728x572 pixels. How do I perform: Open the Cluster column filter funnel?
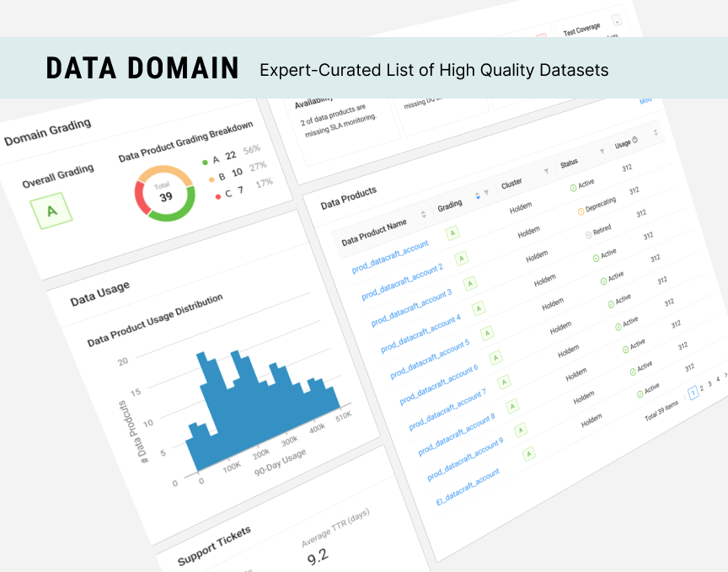pyautogui.click(x=547, y=171)
